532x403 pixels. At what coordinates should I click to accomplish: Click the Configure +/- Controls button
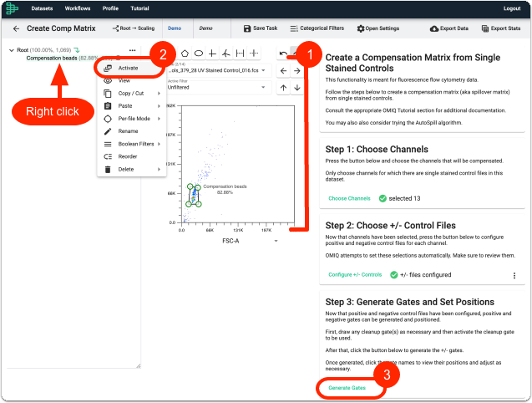355,275
